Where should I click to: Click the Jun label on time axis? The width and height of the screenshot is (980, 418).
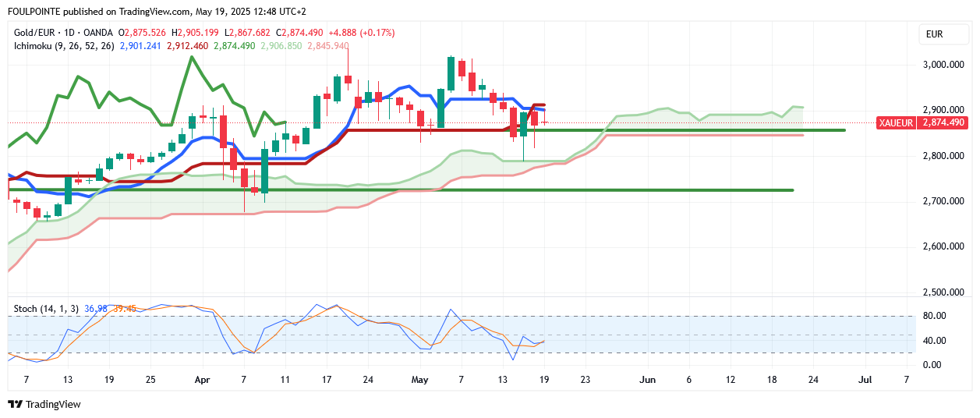(x=647, y=380)
